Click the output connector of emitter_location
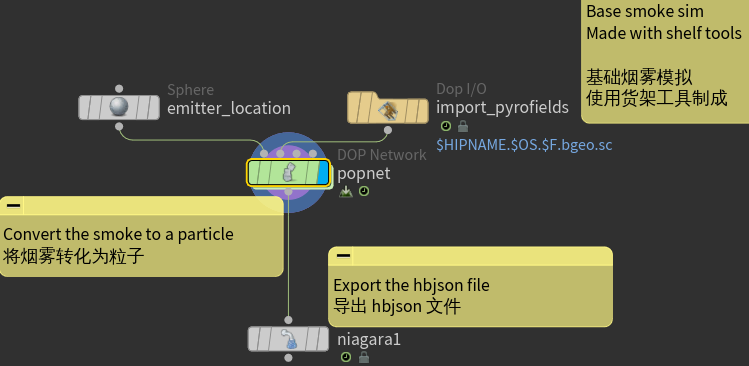The image size is (749, 366). pos(119,127)
